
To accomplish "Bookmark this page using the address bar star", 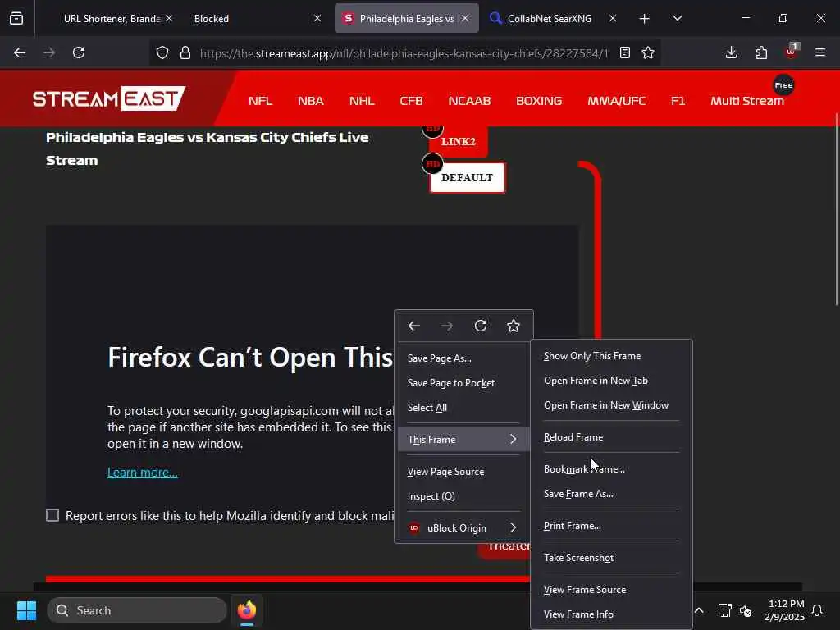I will pos(648,52).
